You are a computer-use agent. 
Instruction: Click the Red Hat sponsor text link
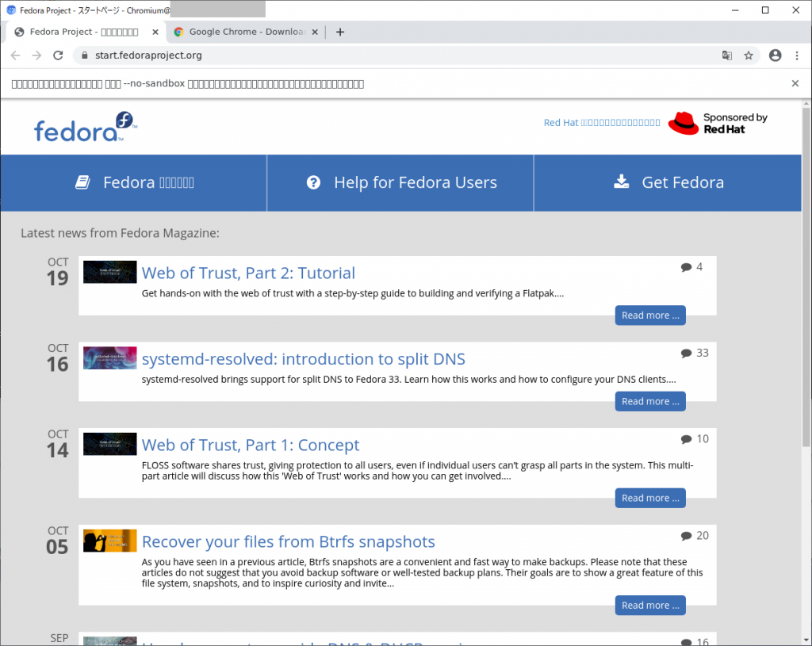pyautogui.click(x=602, y=123)
